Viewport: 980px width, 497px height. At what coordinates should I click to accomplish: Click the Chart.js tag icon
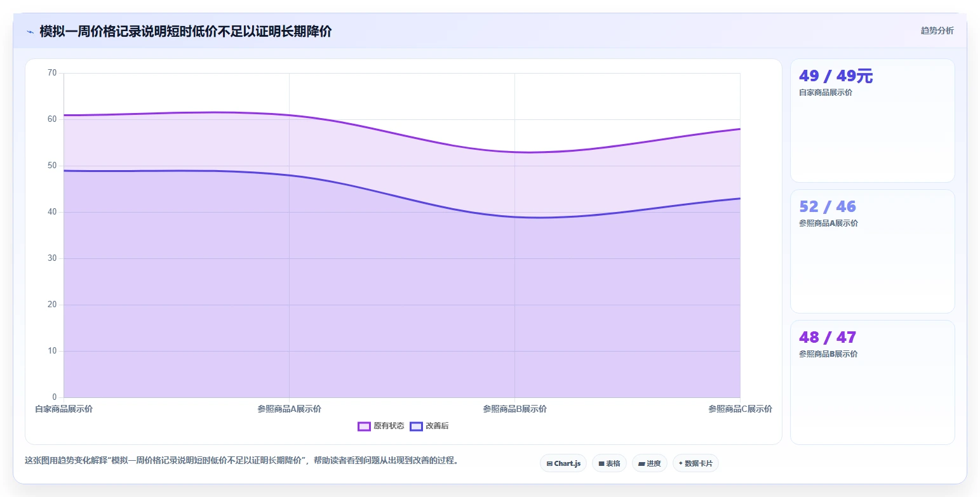click(x=549, y=464)
